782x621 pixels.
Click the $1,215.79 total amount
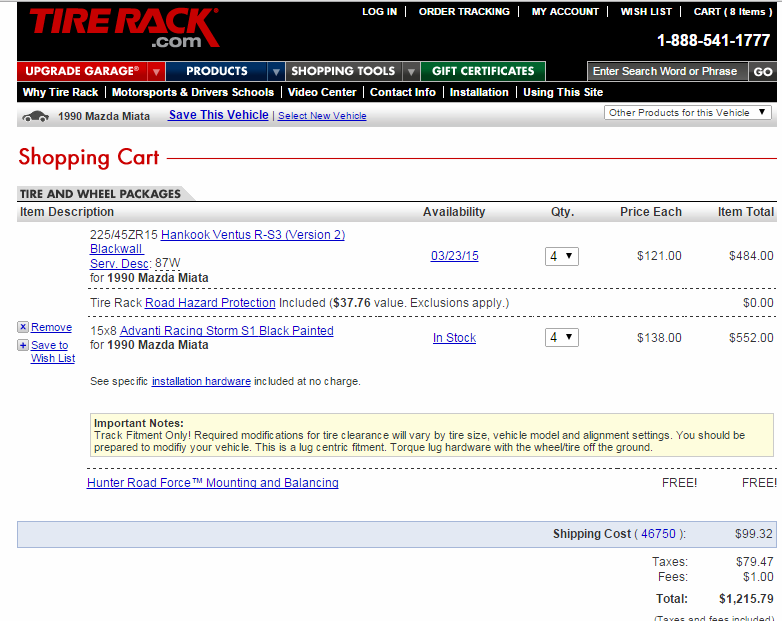click(746, 599)
